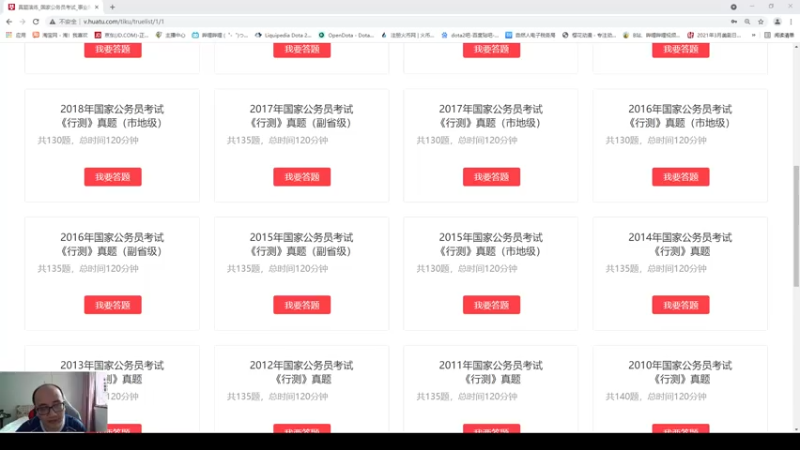
Task: Click the 2016年国家公务员考试 (副省级) title
Action: [x=112, y=244]
